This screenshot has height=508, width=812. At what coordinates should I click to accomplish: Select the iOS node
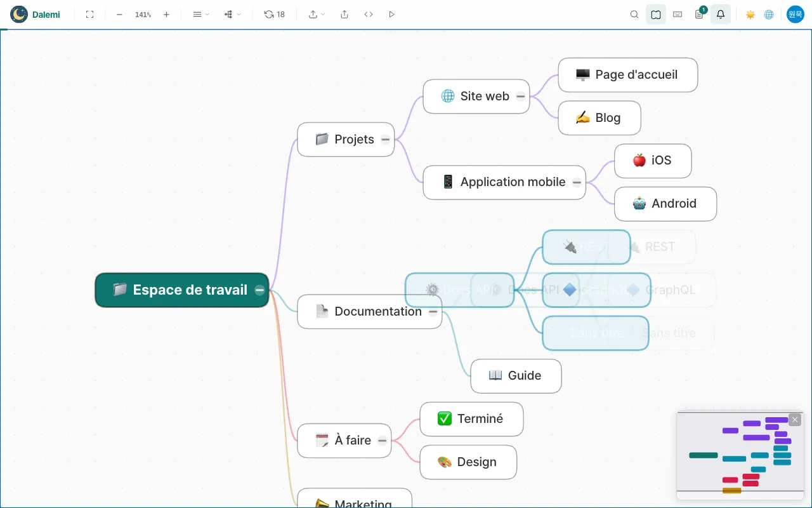point(653,161)
